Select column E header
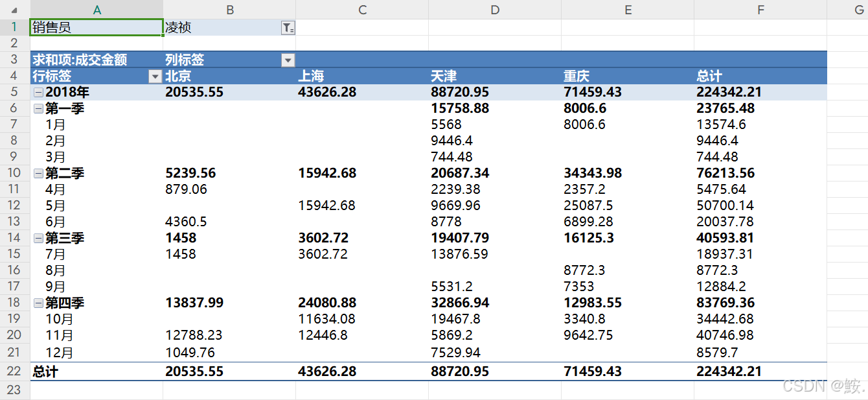Image resolution: width=868 pixels, height=400 pixels. tap(628, 10)
